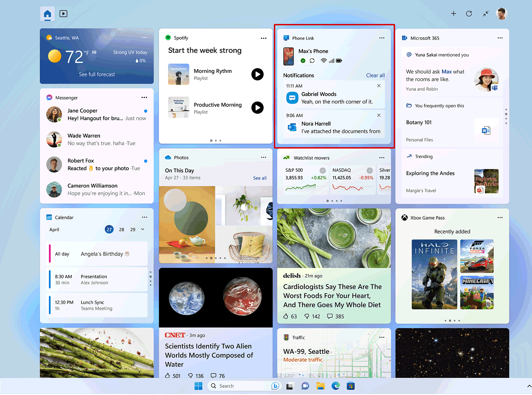Click the taskbar Search box
This screenshot has height=395, width=532.
(x=244, y=386)
